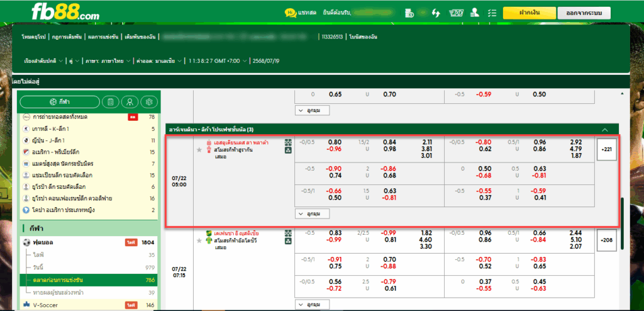Select ทายผลผู้ชนะล่วงหน้า outright item
The image size is (644, 311).
click(88, 293)
